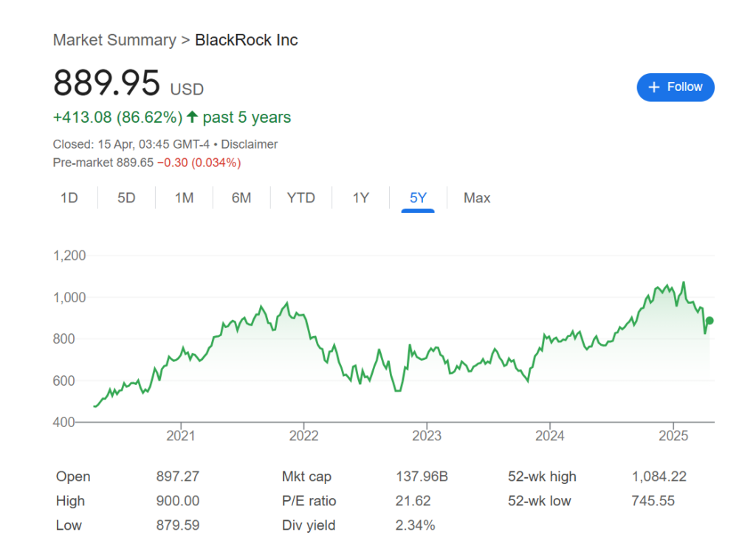The image size is (756, 549).
Task: Click the 2021 label on chart axis
Action: (x=180, y=436)
